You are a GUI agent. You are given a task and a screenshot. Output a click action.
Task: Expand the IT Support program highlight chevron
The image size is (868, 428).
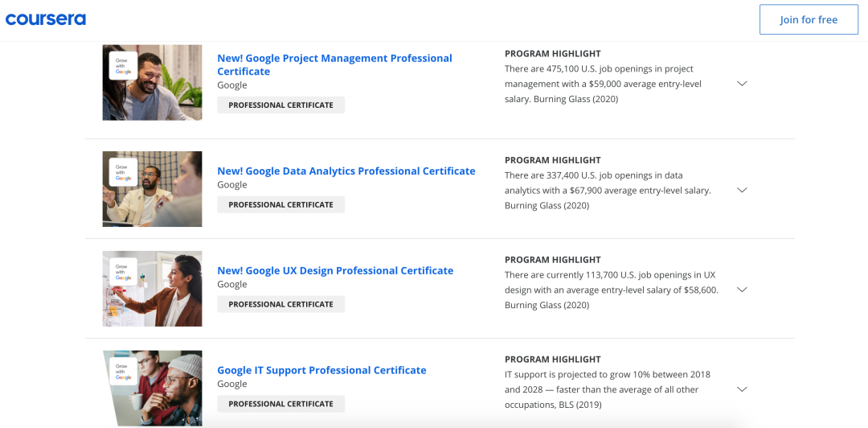click(x=742, y=389)
